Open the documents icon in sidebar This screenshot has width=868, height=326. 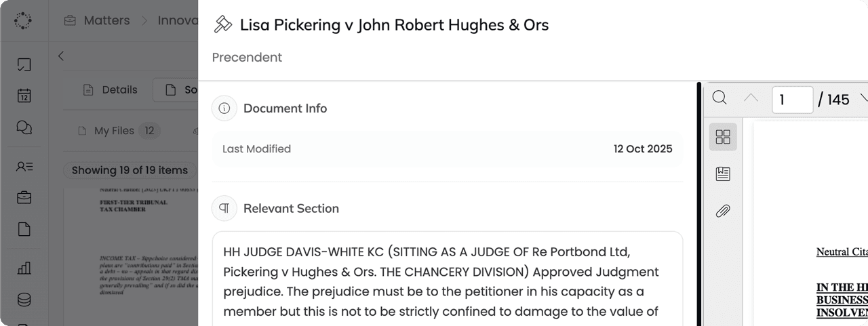[24, 229]
